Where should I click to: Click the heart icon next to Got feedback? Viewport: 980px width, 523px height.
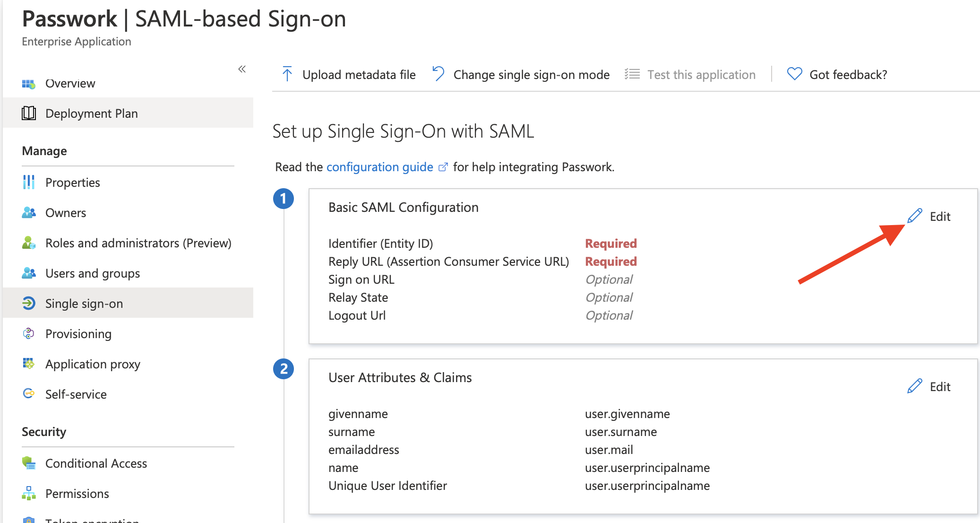[794, 74]
